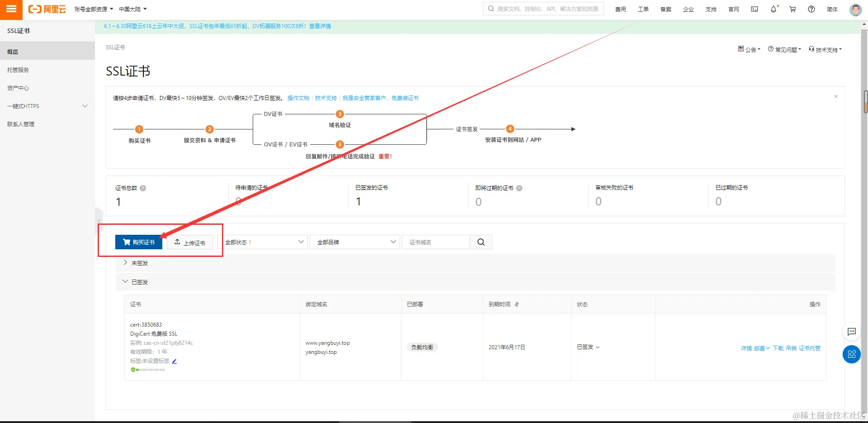Collapse the left sidebar handle
Image resolution: width=868 pixels, height=423 pixels.
point(99,221)
